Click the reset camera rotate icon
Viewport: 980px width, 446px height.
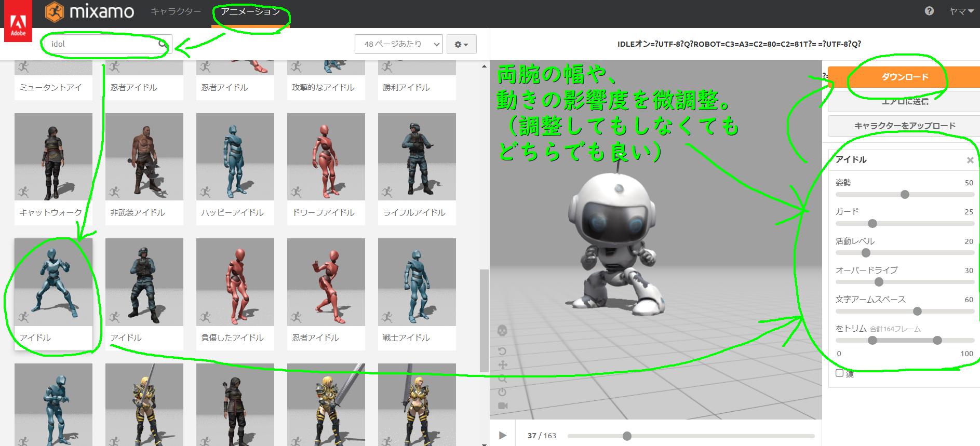(x=502, y=351)
